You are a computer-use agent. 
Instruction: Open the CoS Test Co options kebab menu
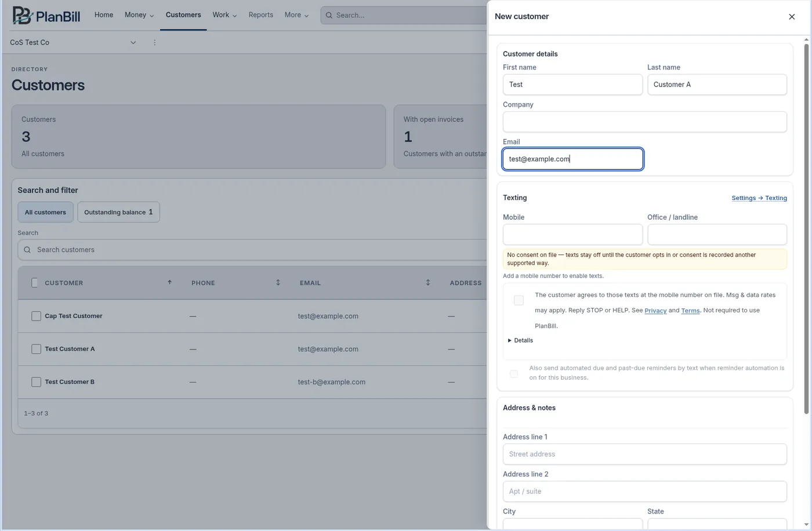point(154,42)
